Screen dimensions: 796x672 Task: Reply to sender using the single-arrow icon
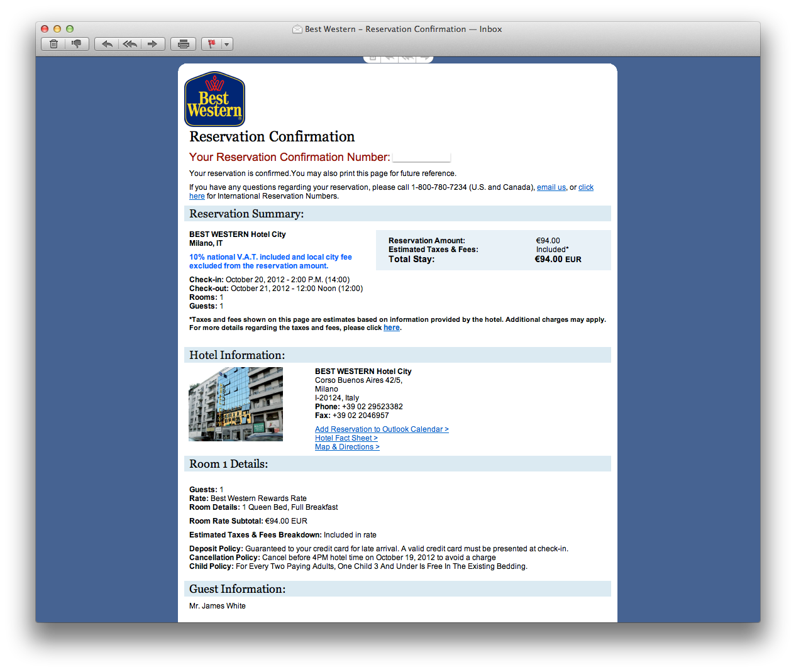pos(107,44)
